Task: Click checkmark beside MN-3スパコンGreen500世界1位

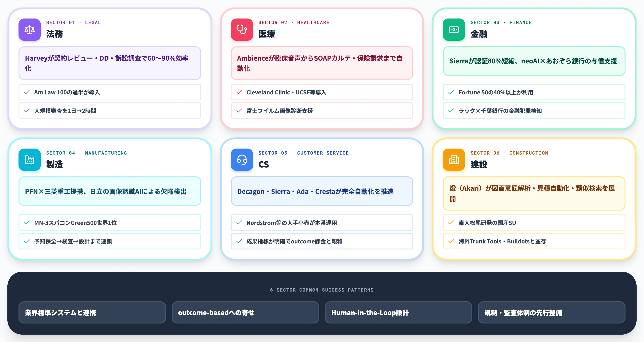Action: tap(27, 223)
